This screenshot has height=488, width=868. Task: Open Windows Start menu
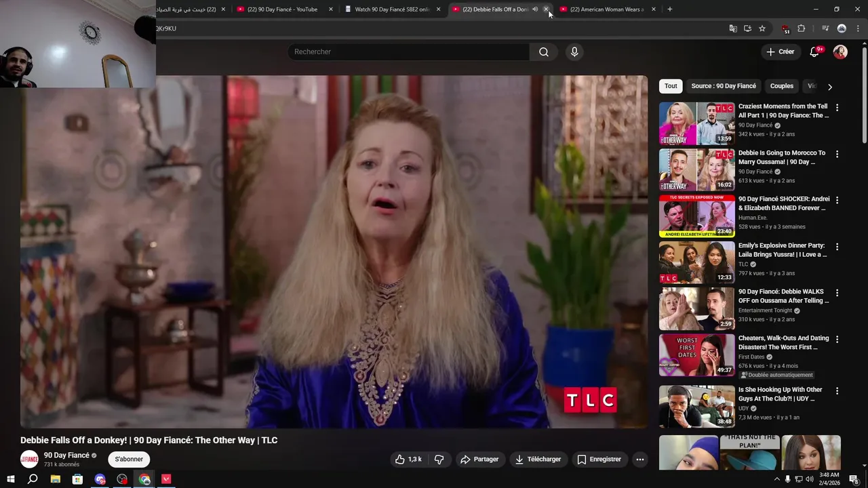tap(11, 479)
